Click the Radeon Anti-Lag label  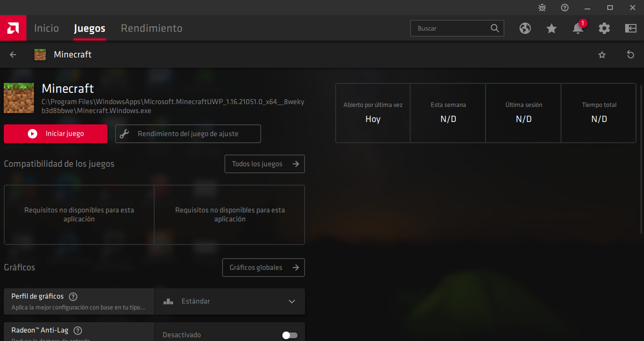[x=41, y=330]
